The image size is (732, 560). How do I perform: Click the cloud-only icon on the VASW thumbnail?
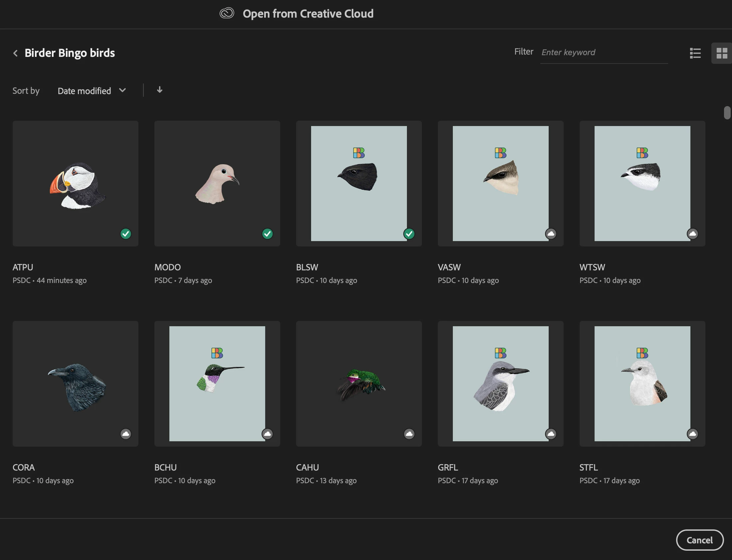coord(551,234)
